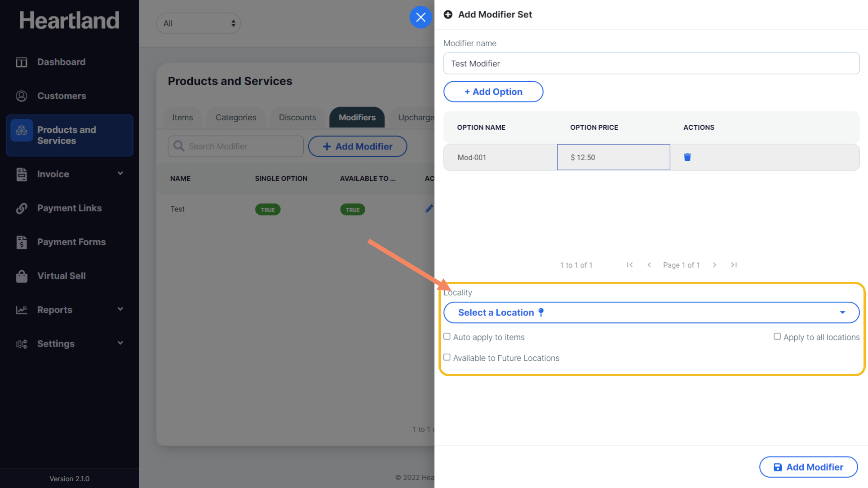Click the trash icon for Mod-001

pyautogui.click(x=687, y=157)
